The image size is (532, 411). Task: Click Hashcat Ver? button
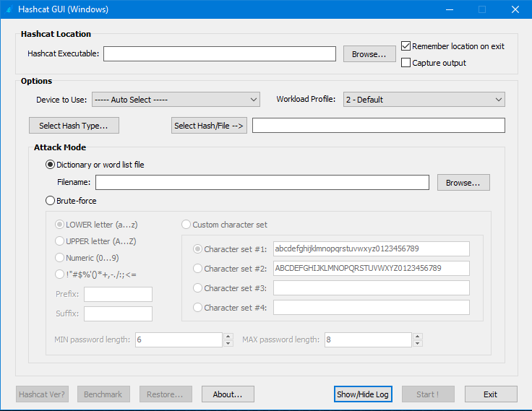click(x=42, y=394)
